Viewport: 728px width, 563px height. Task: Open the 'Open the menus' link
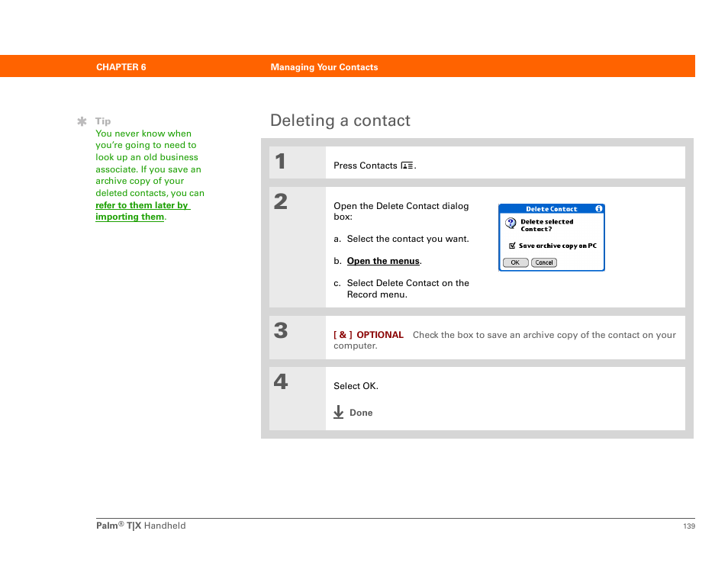pyautogui.click(x=383, y=261)
